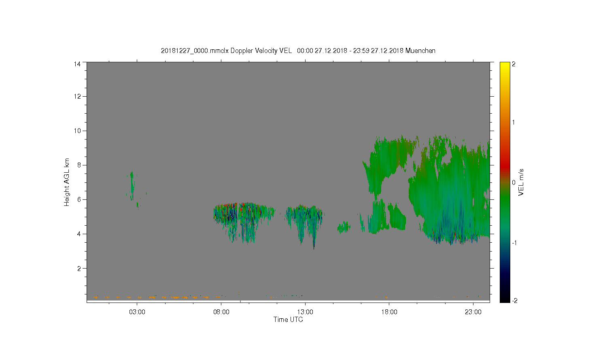
Task: Click the height axis label '14'
Action: [x=77, y=64]
